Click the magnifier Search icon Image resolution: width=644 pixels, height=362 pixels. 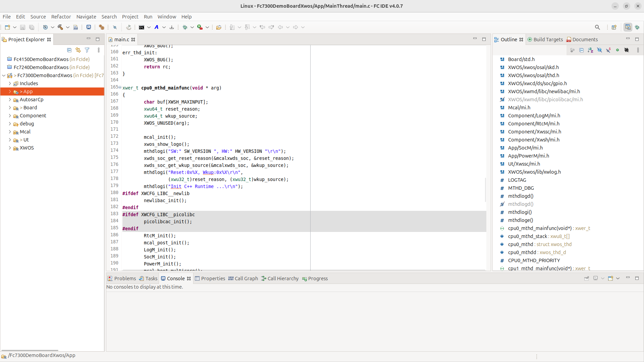click(x=597, y=27)
